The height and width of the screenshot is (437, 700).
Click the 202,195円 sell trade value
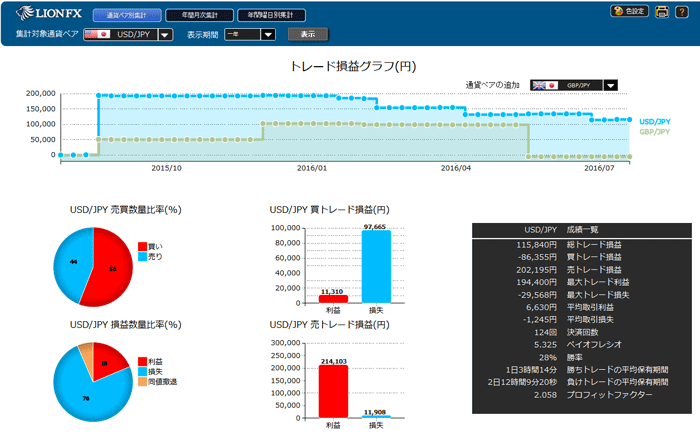(536, 270)
